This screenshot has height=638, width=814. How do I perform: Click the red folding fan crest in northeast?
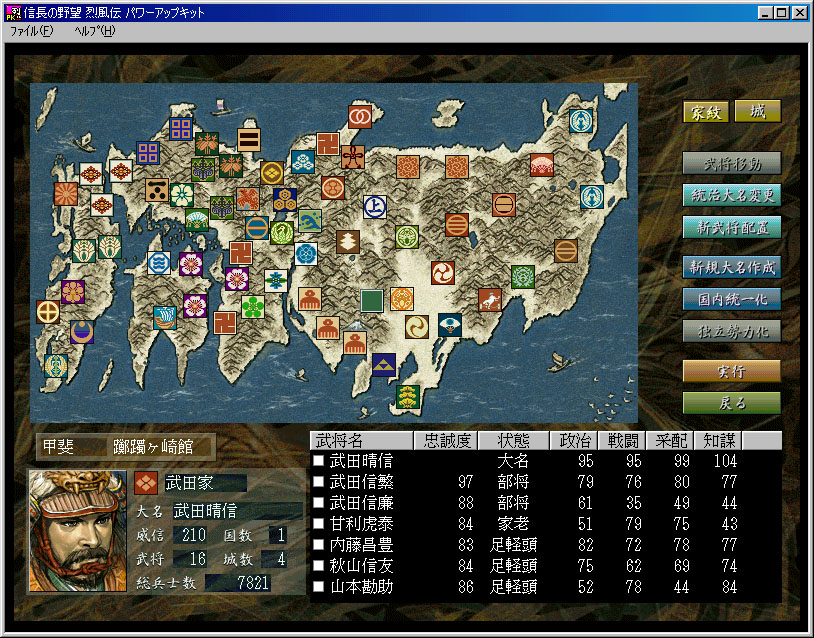542,164
